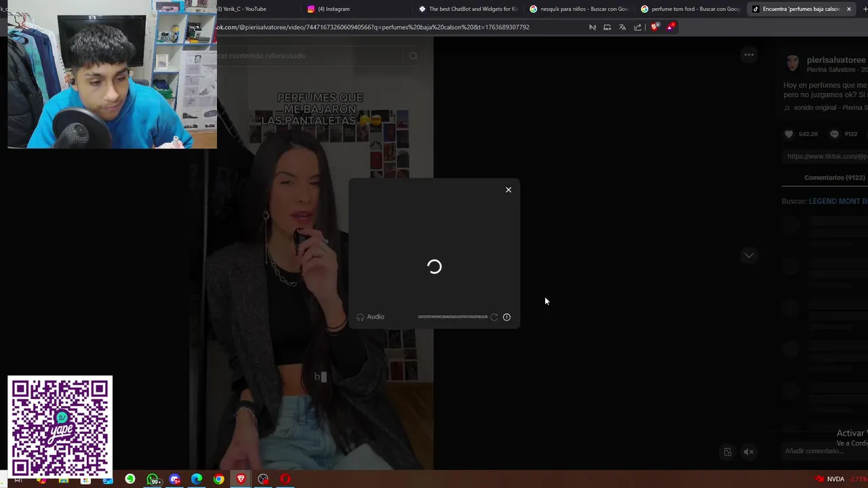Click the like heart icon 542.2K
868x488 pixels.
[789, 134]
